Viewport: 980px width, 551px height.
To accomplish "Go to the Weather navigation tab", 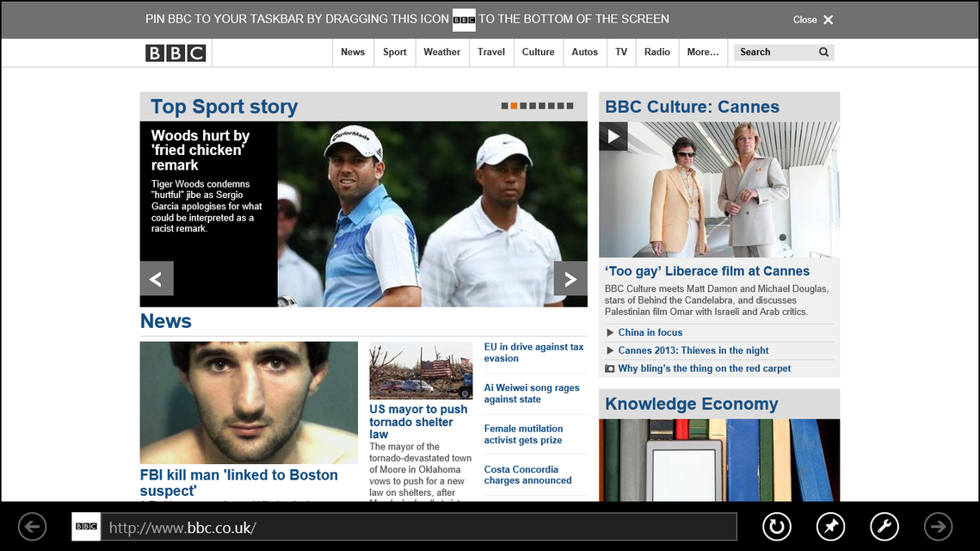I will [x=441, y=53].
